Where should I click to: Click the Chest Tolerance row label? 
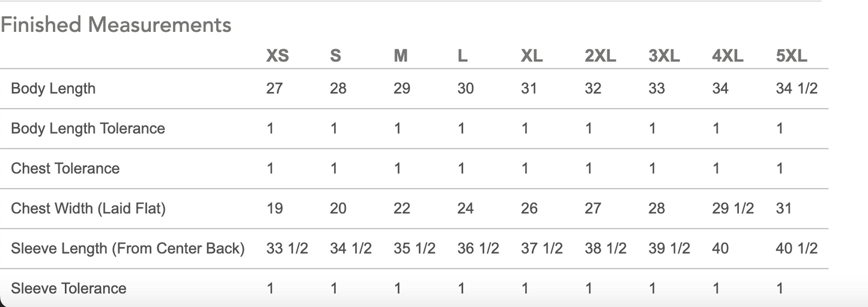pos(65,168)
